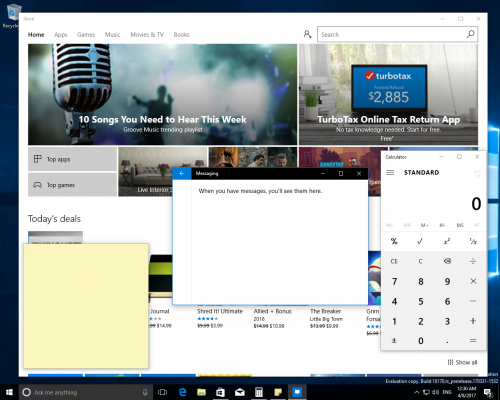Open the Allied + Bonus deal
Image resolution: width=500 pixels, height=400 pixels.
(272, 318)
